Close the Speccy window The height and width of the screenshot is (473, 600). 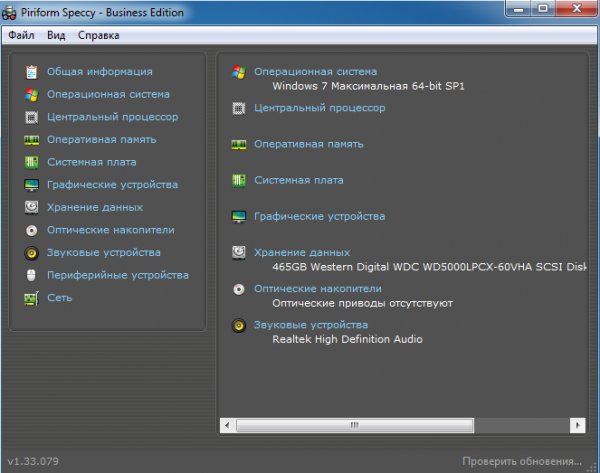(x=577, y=9)
